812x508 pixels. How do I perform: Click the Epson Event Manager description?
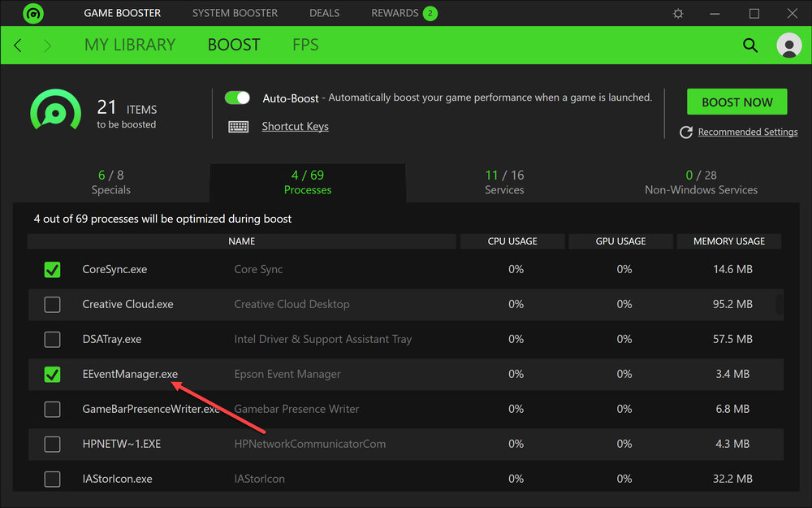287,374
